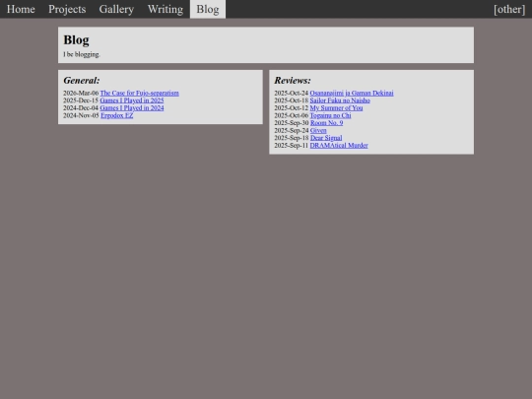Viewport: 532px width, 399px height.
Task: Open the Dear Signal review
Action: point(326,138)
